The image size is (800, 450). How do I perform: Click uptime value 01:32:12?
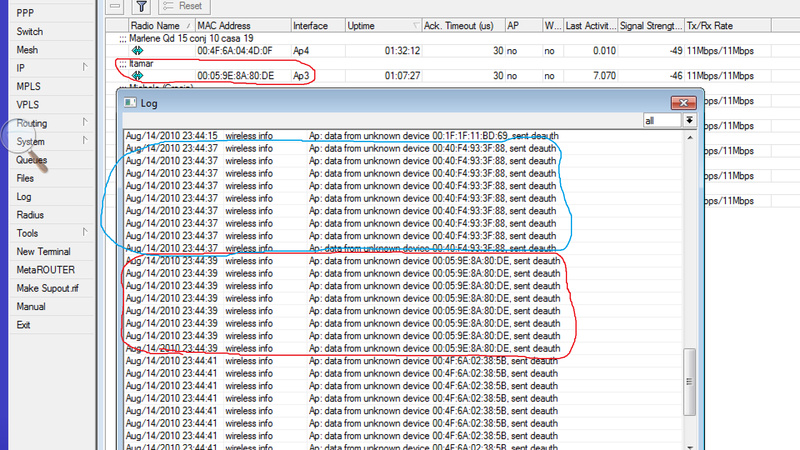pyautogui.click(x=402, y=51)
